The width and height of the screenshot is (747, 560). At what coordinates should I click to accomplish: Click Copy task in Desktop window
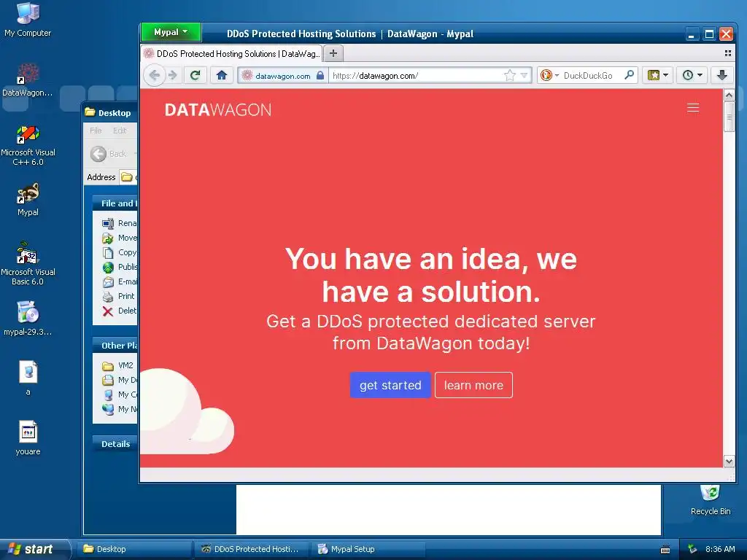pyautogui.click(x=120, y=252)
